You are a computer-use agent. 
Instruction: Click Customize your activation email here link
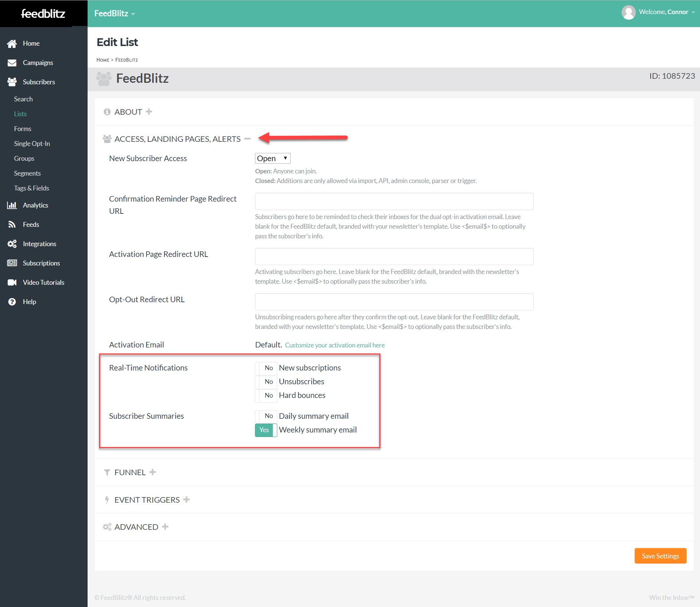coord(335,345)
